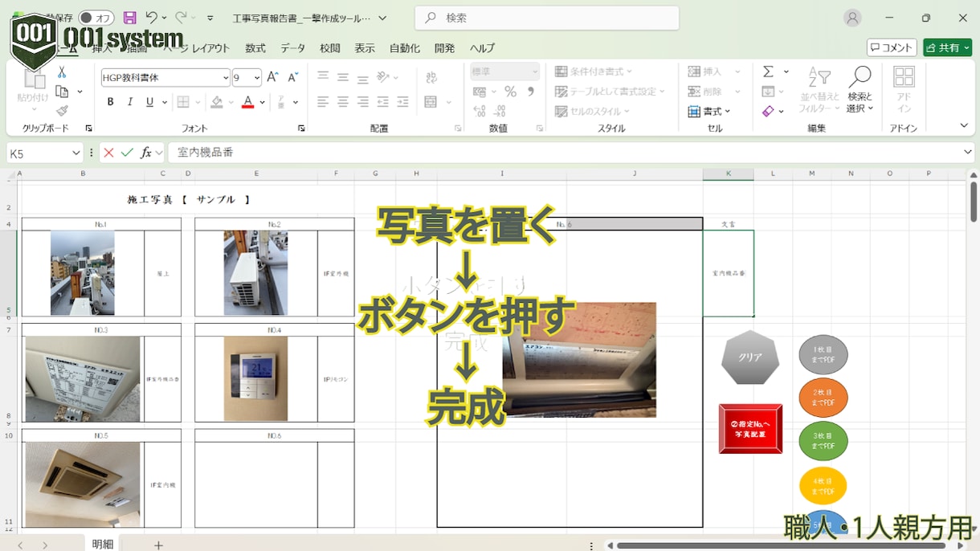
Task: Click in the 検索 search box
Action: coord(547,18)
